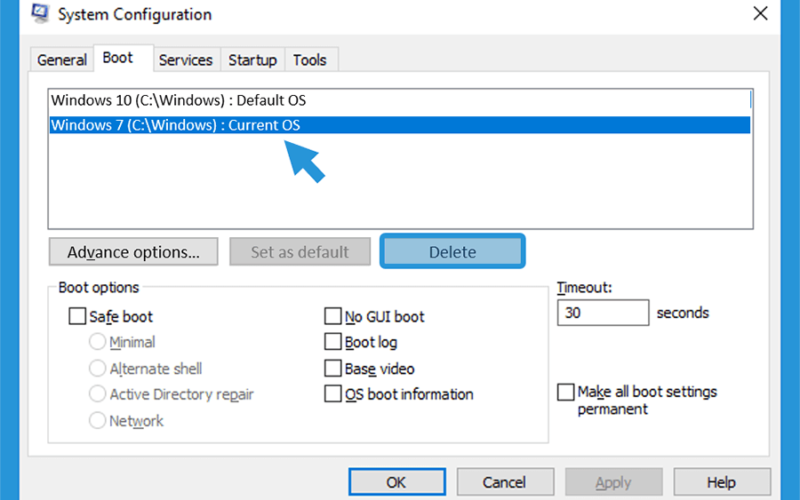Enable the Safe boot checkbox
This screenshot has width=800, height=500.
(77, 316)
